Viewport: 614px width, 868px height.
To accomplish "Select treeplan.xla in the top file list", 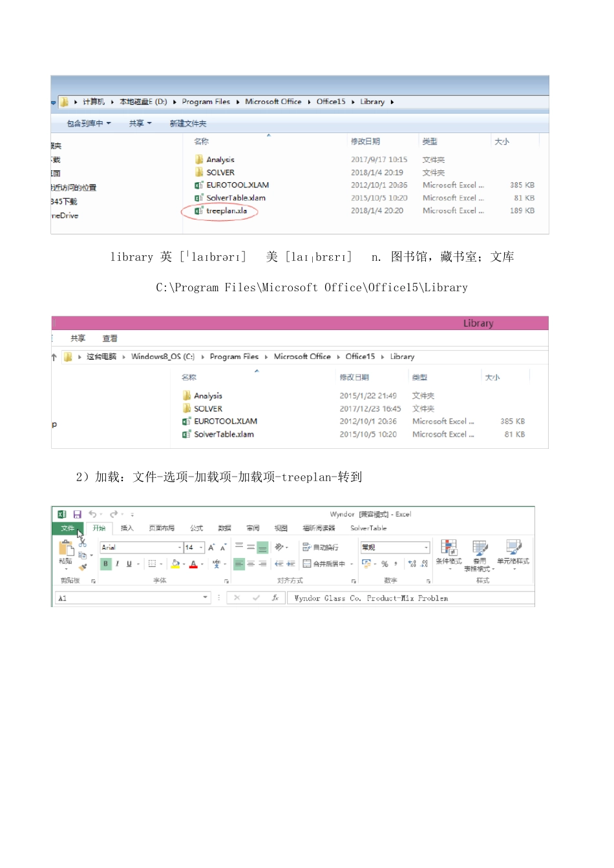I will tap(226, 211).
